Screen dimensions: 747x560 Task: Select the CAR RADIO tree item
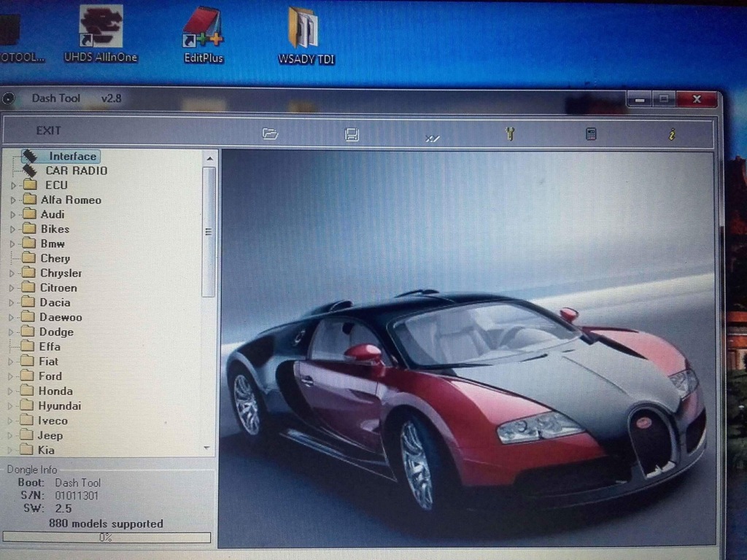click(x=76, y=171)
